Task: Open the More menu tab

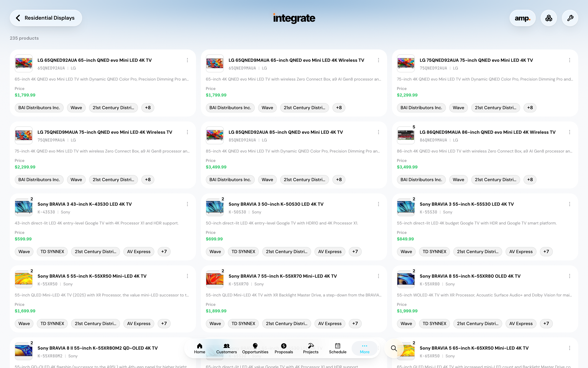Action: tap(364, 349)
